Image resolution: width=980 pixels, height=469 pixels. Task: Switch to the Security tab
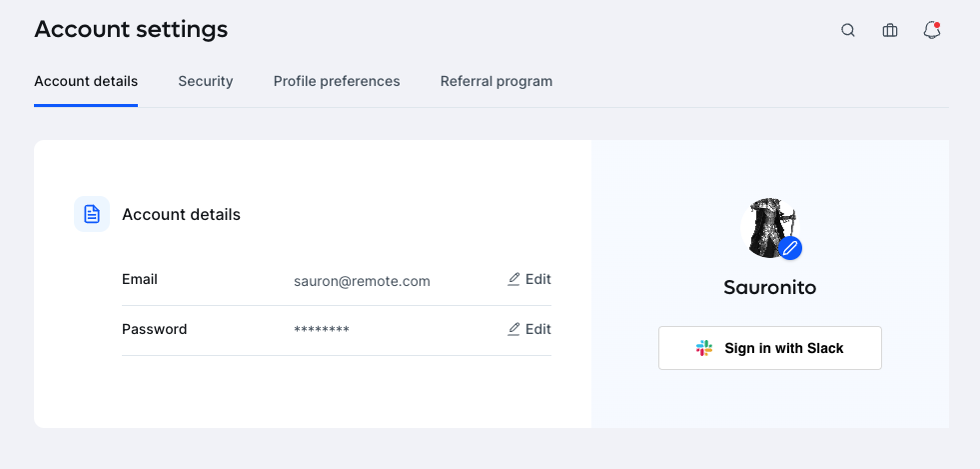[x=206, y=81]
